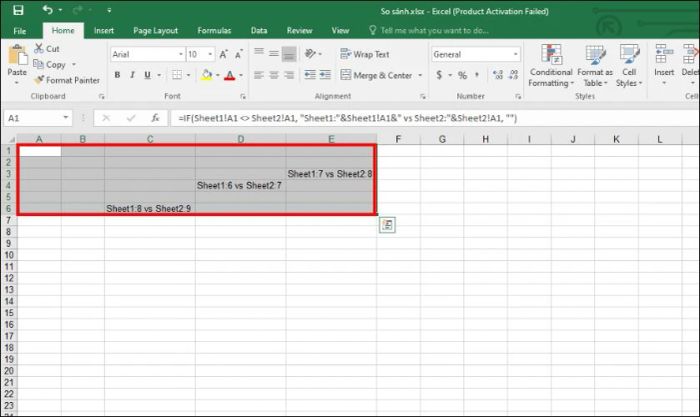
Task: Apply the red font color
Action: click(229, 75)
